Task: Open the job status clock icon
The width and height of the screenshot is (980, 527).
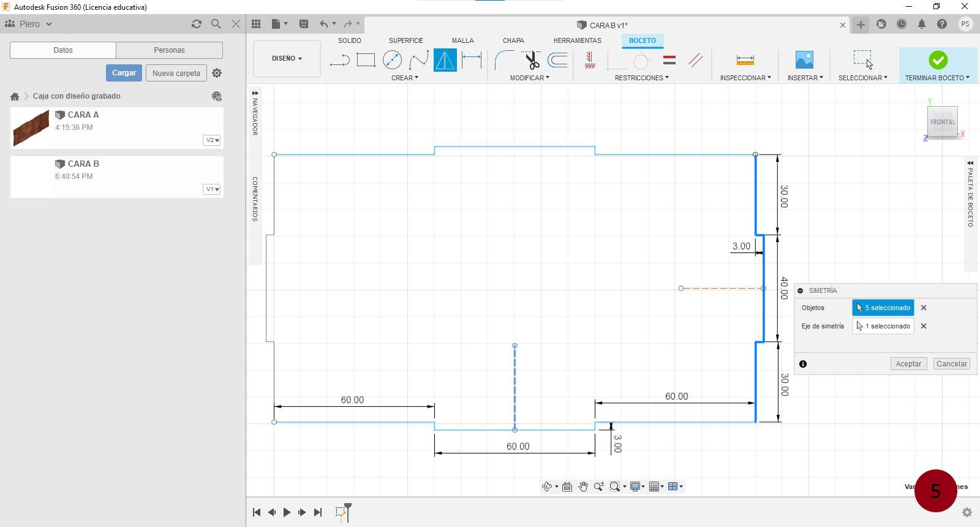Action: 902,24
